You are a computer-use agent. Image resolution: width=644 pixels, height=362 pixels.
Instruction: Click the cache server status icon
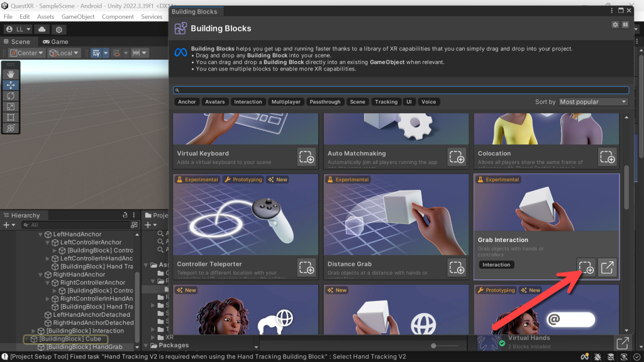click(611, 357)
